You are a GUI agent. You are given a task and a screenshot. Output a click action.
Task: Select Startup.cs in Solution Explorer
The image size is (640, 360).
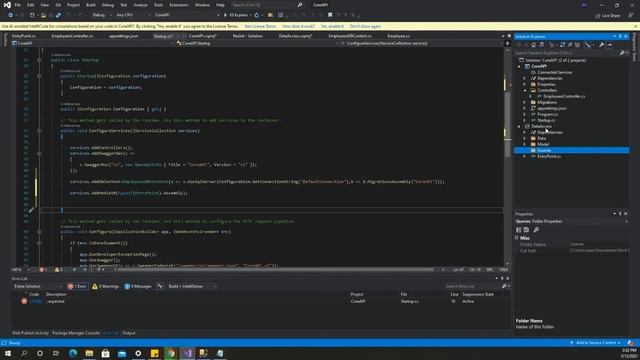[x=546, y=120]
